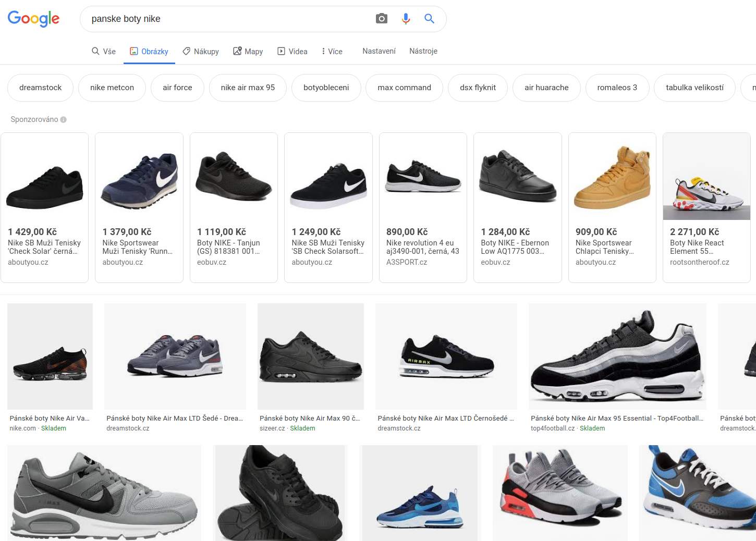Expand the Více menu

(332, 51)
